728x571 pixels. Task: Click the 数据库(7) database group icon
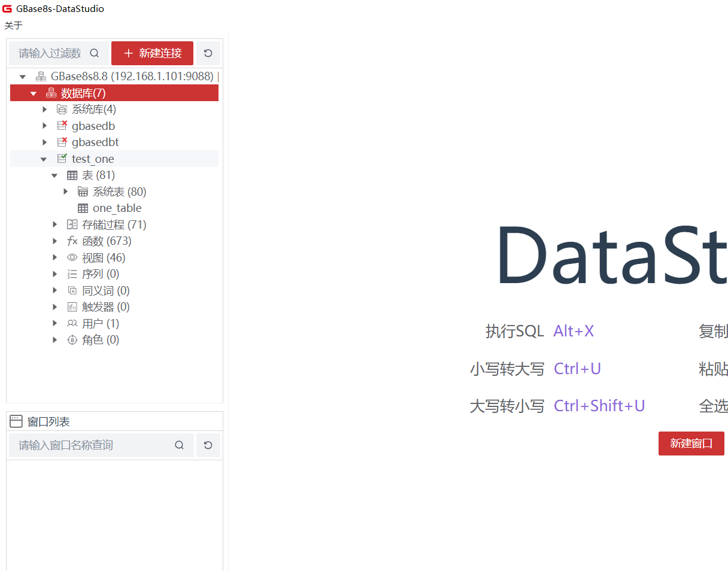coord(51,93)
